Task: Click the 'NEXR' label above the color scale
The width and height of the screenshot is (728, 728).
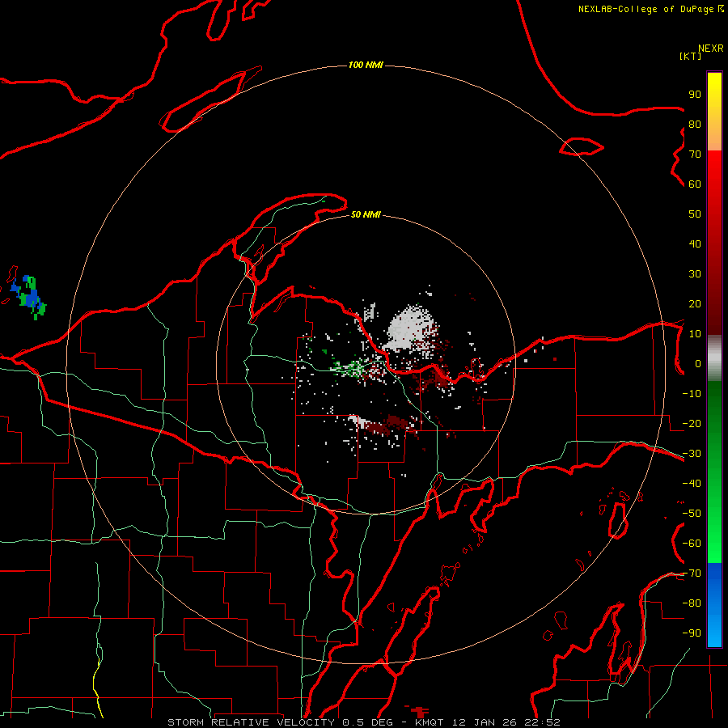Action: (711, 49)
